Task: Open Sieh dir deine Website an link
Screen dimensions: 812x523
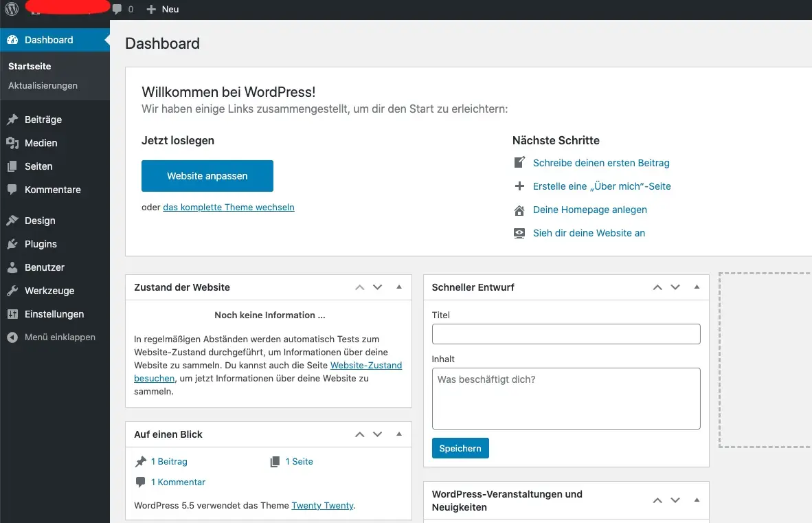Action: tap(589, 233)
